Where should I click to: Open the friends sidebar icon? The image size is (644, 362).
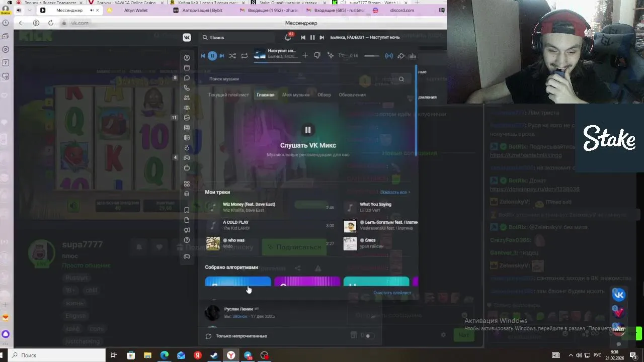(187, 98)
